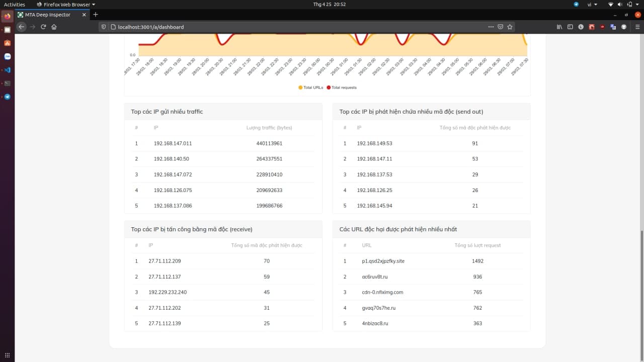Open the battery indicator icon
Image resolution: width=644 pixels, height=362 pixels.
coord(629,4)
